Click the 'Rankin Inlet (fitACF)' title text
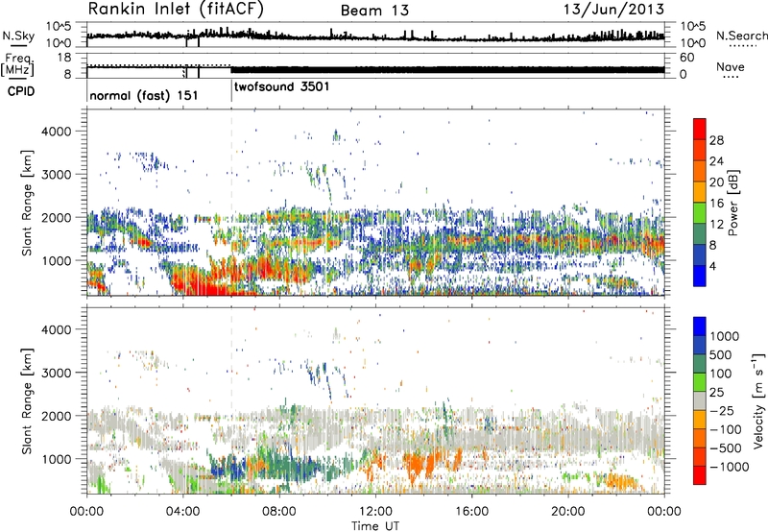Image resolution: width=768 pixels, height=532 pixels. pos(176,9)
